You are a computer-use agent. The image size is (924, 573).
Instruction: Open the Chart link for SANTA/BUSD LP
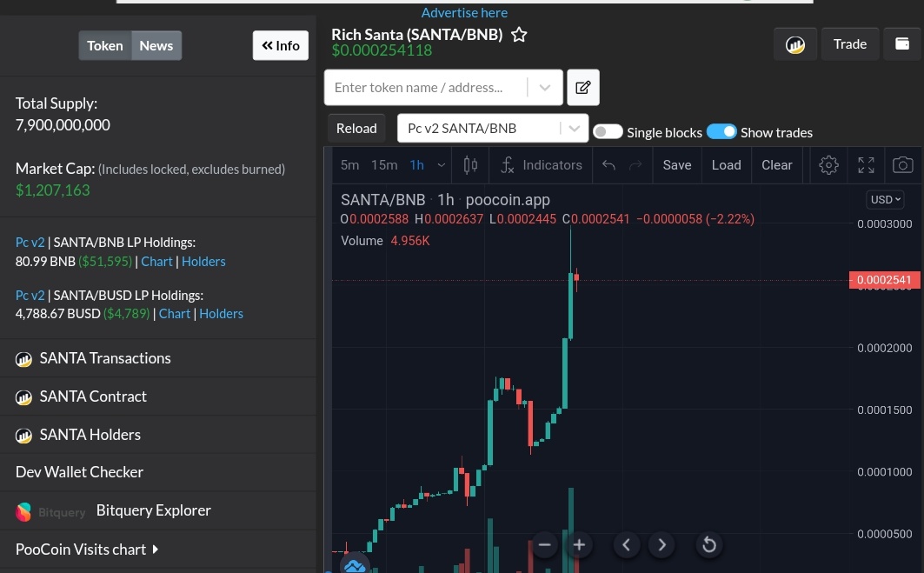pyautogui.click(x=175, y=314)
